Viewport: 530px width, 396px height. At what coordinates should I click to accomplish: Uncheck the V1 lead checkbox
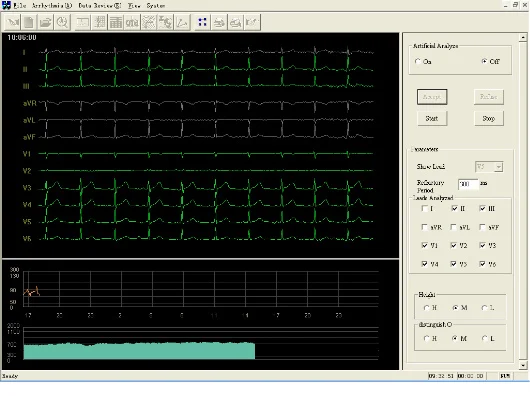point(425,245)
